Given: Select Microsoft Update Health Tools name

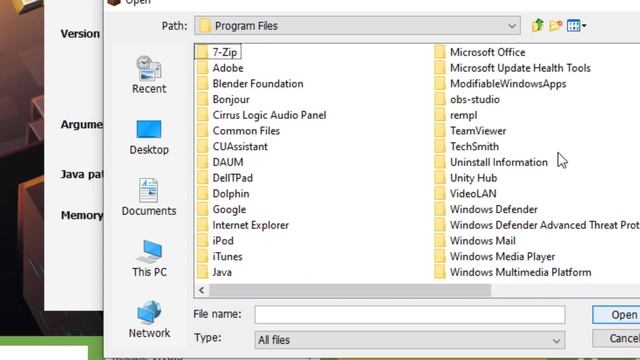Looking at the screenshot, I should pos(520,68).
